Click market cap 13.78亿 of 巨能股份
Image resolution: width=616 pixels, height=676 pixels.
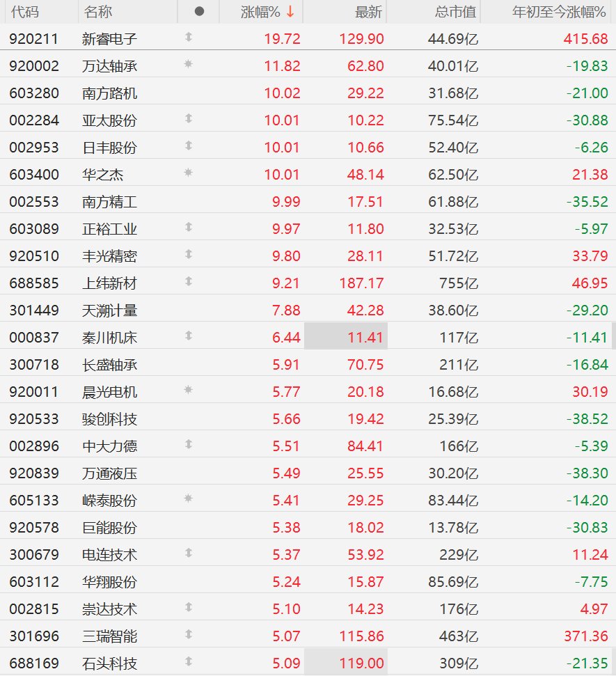pyautogui.click(x=453, y=528)
